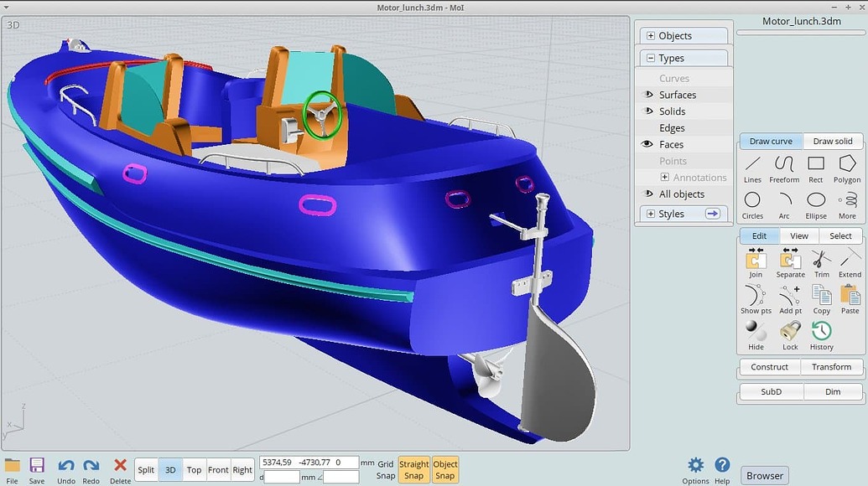Image resolution: width=868 pixels, height=486 pixels.
Task: Toggle visibility eye for Solids
Action: [647, 111]
